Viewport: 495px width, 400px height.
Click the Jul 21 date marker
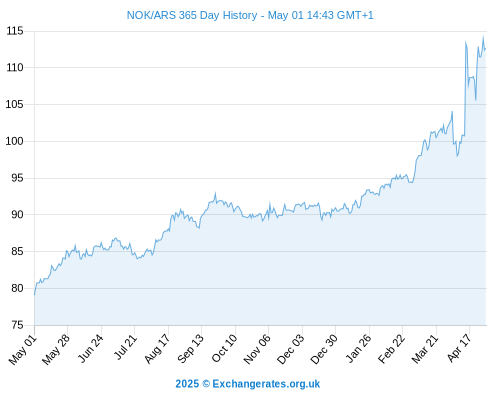[124, 348]
